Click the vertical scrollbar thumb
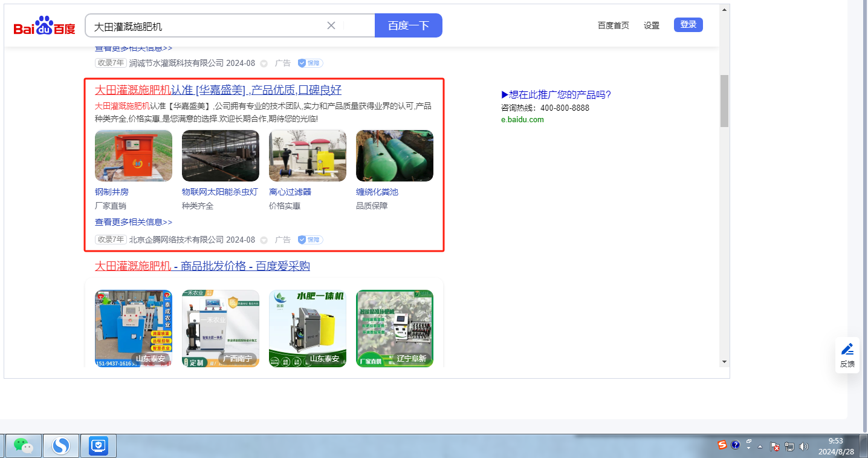This screenshot has height=458, width=868. (724, 101)
